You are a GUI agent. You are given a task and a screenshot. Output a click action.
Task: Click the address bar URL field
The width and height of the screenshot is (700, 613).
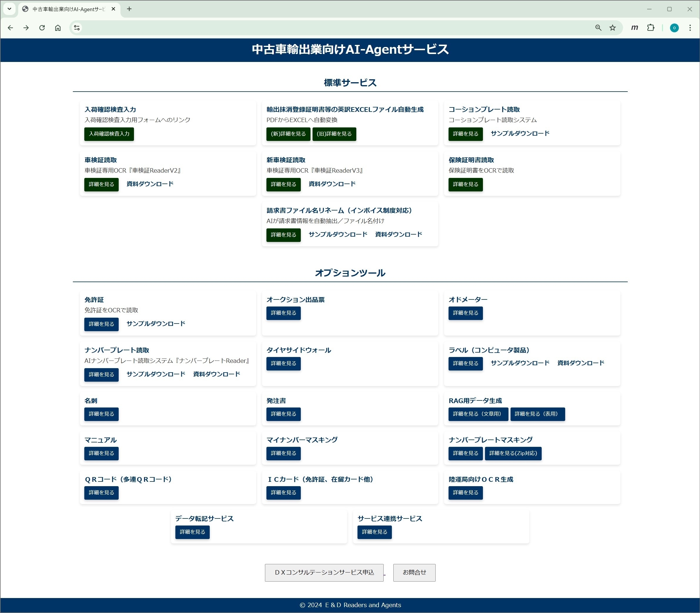[x=335, y=28]
